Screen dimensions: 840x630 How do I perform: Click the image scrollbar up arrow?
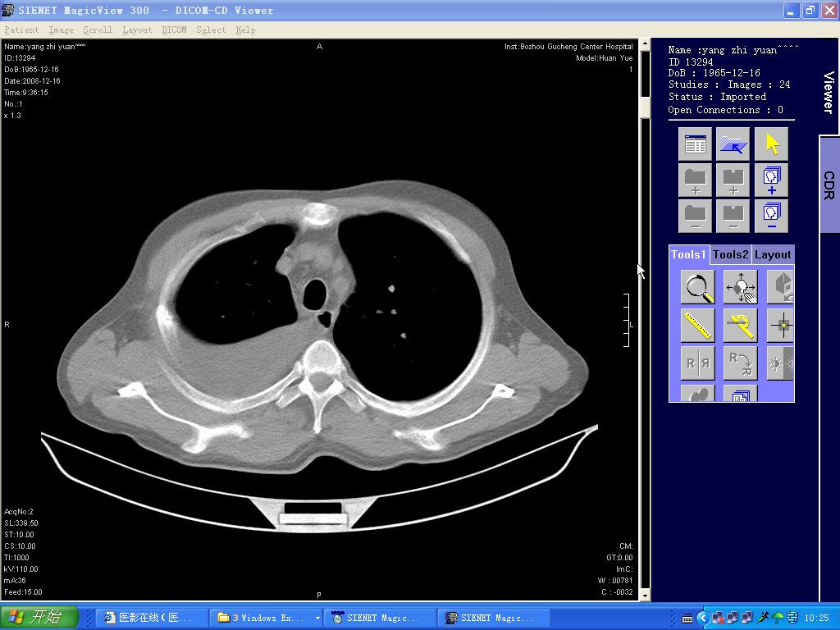click(x=645, y=44)
